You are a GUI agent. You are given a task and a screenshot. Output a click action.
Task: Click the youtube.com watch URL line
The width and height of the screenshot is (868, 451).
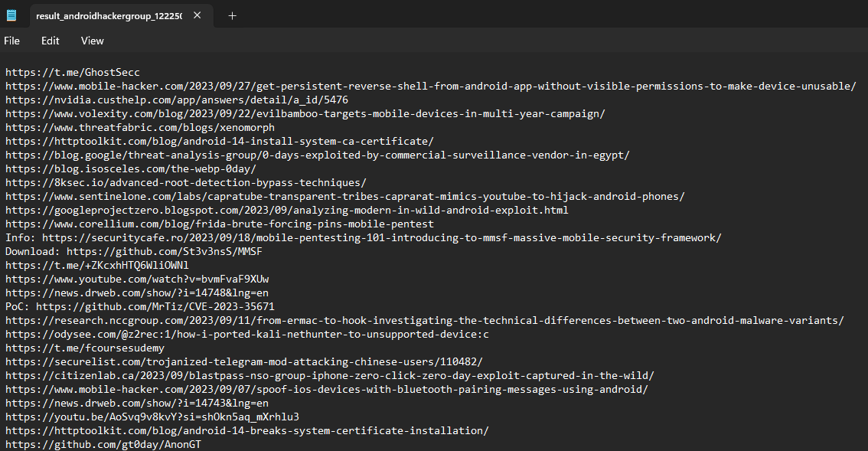[137, 279]
